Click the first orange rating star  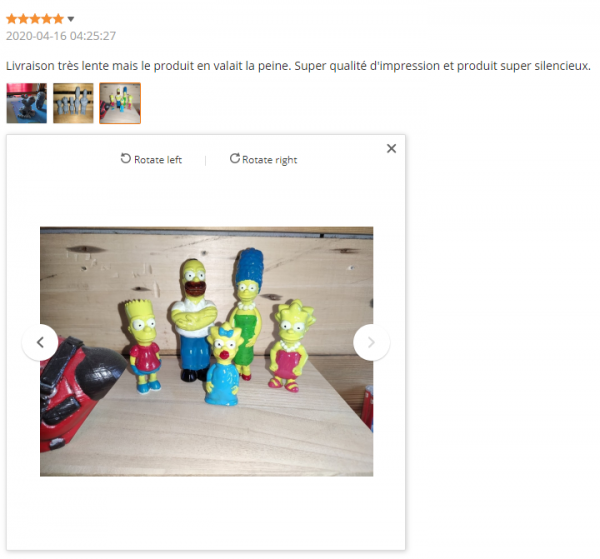coord(11,18)
